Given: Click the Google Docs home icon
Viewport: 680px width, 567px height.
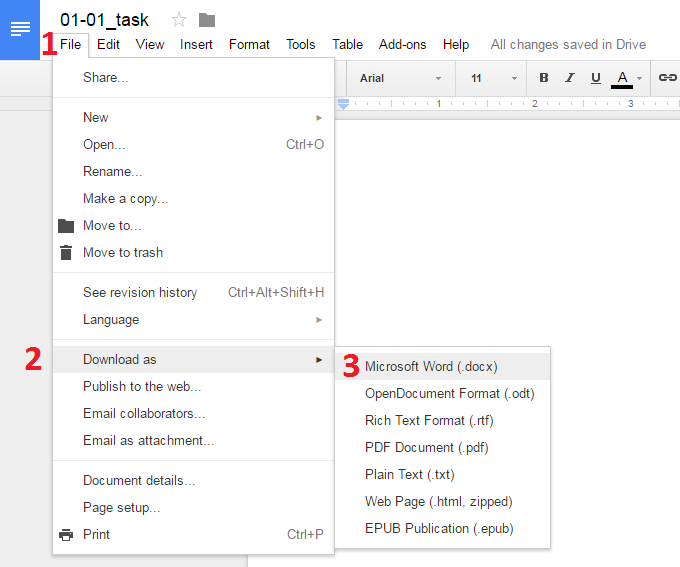Looking at the screenshot, I should [20, 29].
